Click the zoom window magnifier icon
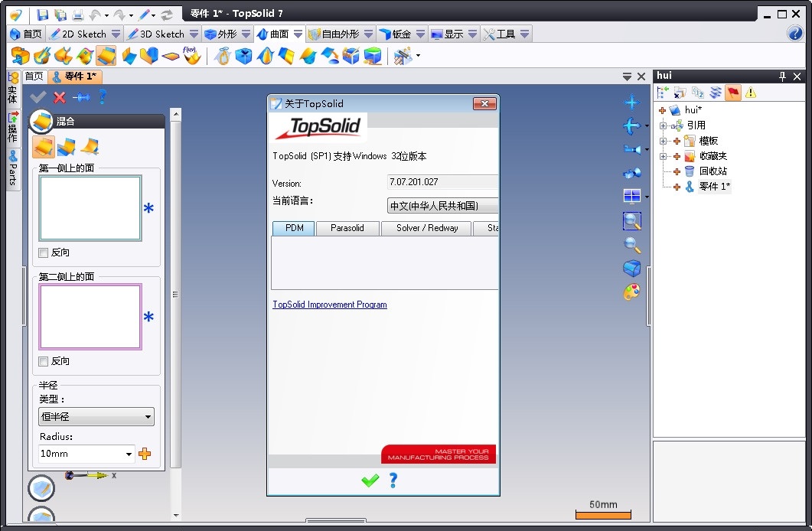Image resolution: width=812 pixels, height=531 pixels. pos(632,221)
